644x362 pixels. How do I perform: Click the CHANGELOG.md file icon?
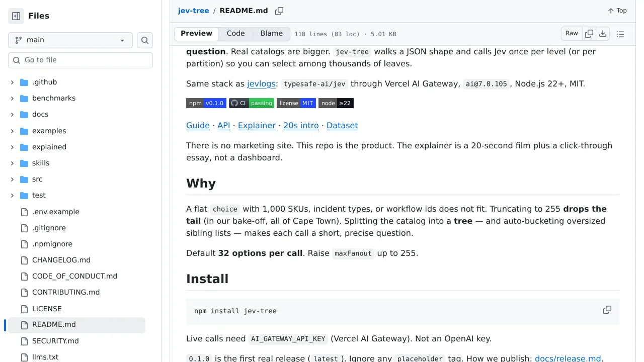coord(24,260)
